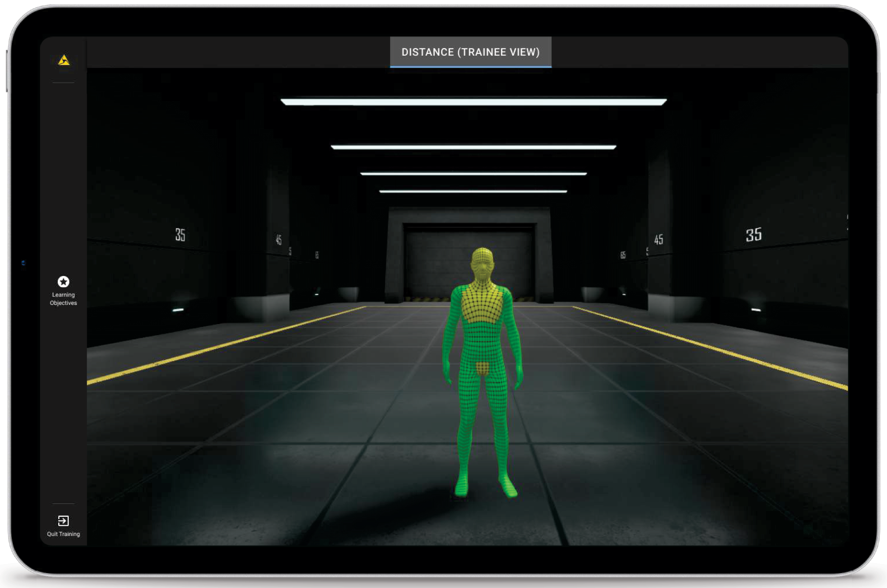887x588 pixels.
Task: Click the right wall 35 distance marker
Action: (753, 235)
